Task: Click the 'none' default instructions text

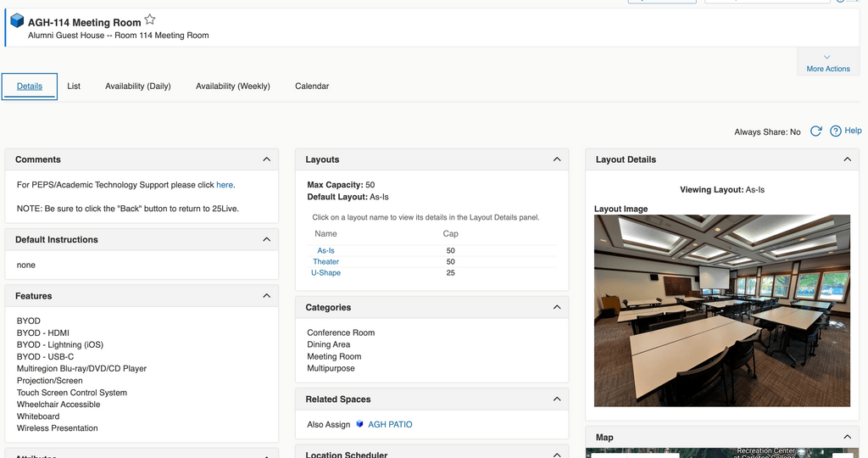Action: pyautogui.click(x=26, y=265)
